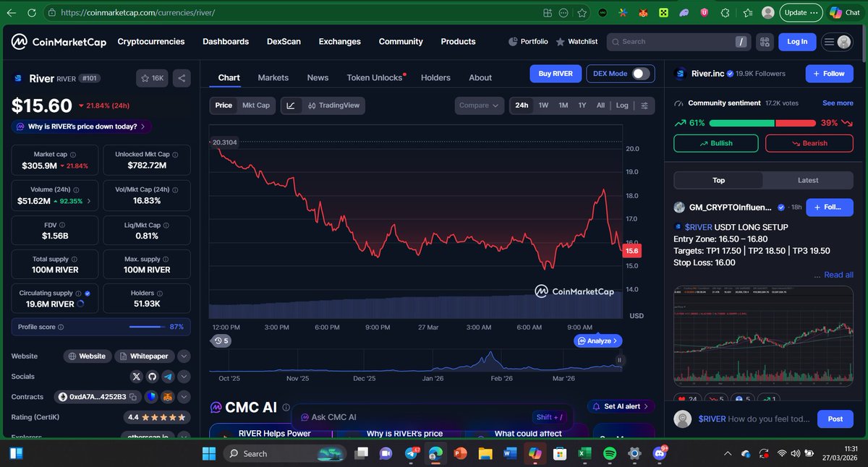
Task: Switch community feed to Latest tab
Action: (808, 181)
